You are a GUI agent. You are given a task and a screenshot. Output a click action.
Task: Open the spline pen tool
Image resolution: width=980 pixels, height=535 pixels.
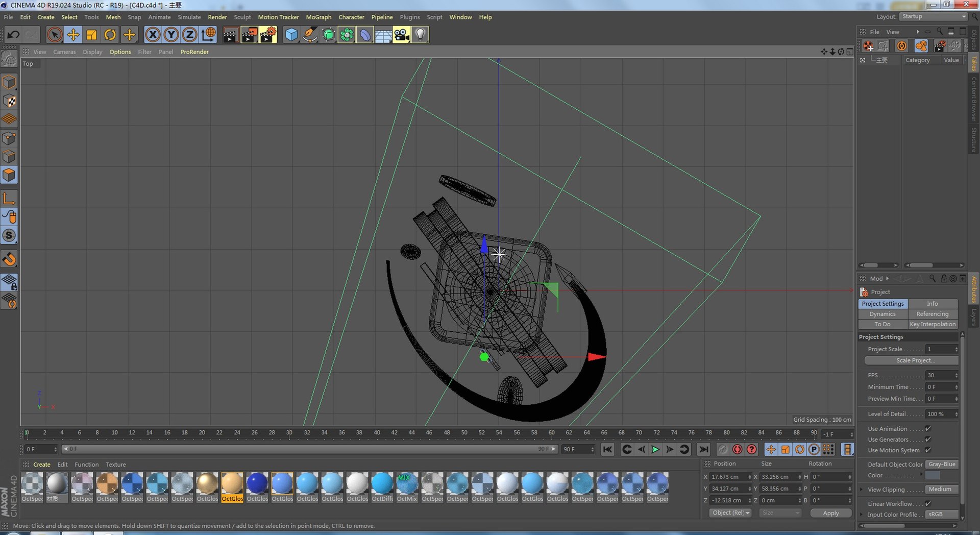(x=309, y=35)
